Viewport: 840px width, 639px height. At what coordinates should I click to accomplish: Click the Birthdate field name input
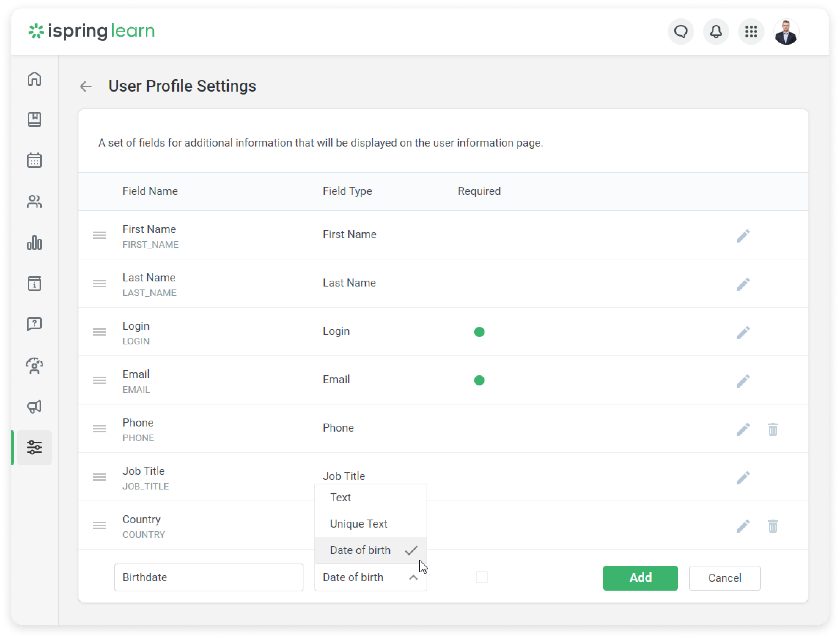209,577
